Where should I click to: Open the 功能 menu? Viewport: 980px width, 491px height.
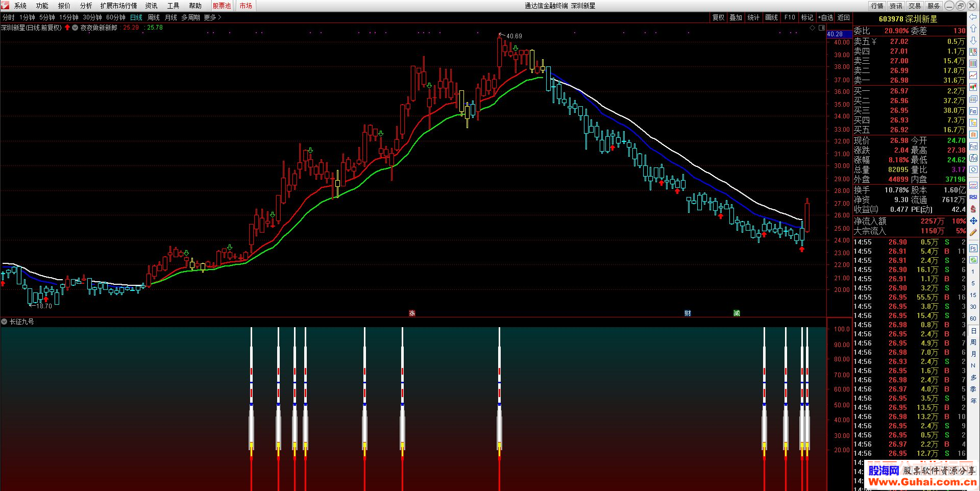click(x=42, y=6)
